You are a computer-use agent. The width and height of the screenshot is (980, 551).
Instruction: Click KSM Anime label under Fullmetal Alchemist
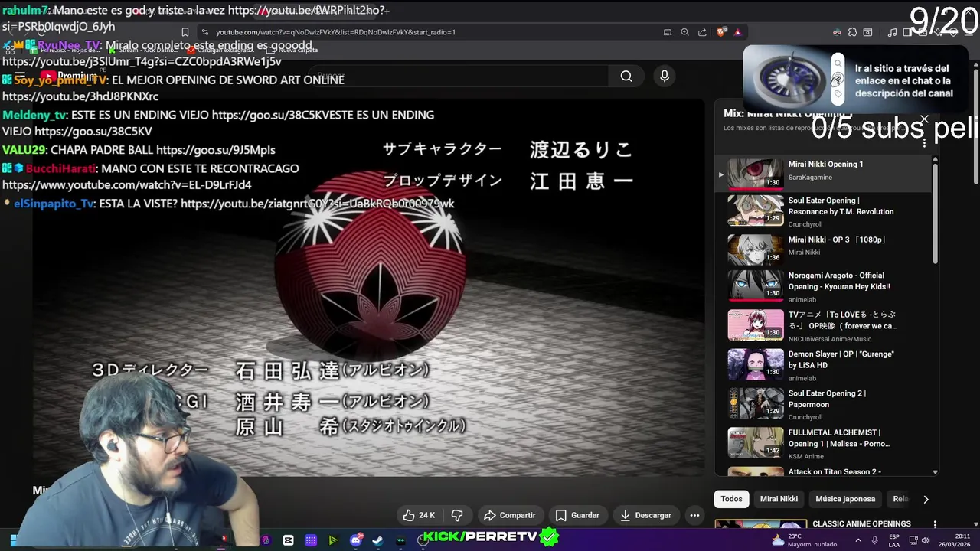tap(805, 456)
